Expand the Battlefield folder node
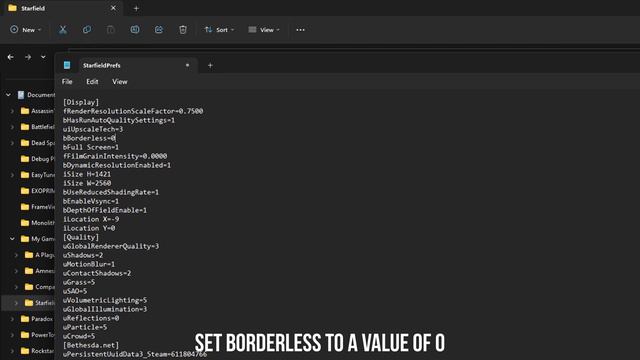The height and width of the screenshot is (360, 640). click(x=12, y=127)
